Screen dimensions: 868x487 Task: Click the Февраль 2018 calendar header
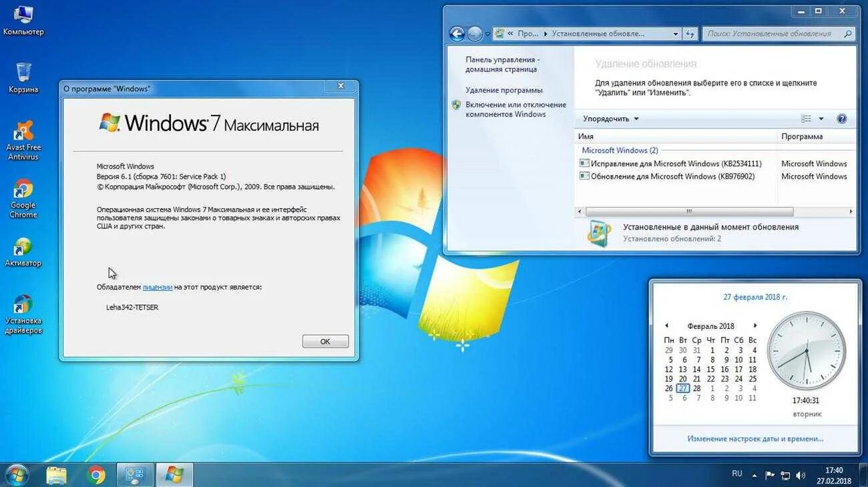pyautogui.click(x=710, y=326)
